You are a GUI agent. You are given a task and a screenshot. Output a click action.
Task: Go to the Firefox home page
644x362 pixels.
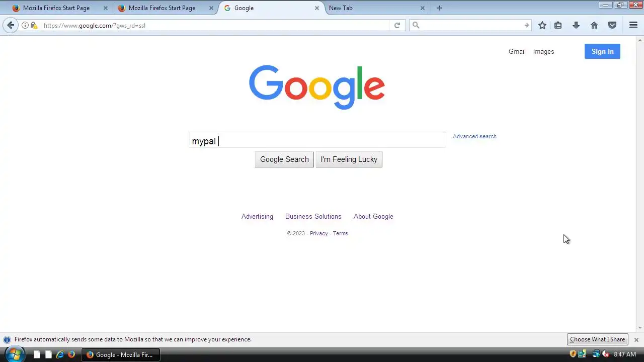(x=594, y=25)
